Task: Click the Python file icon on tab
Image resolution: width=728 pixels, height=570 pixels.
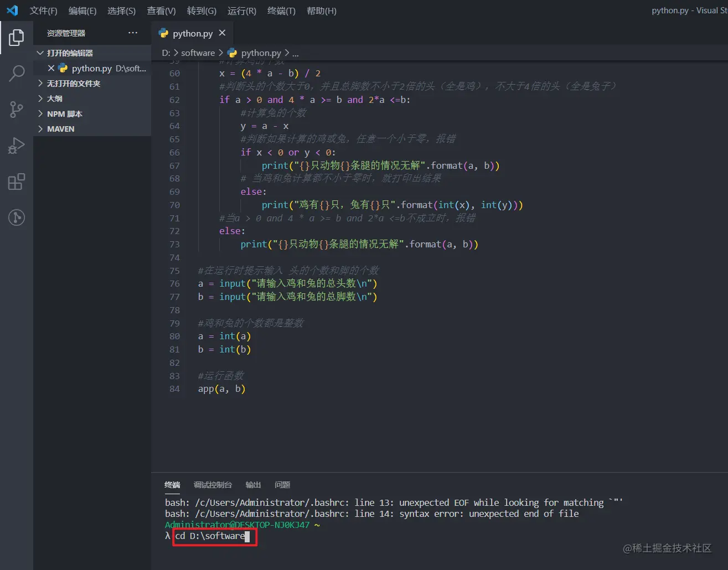Action: click(x=163, y=33)
